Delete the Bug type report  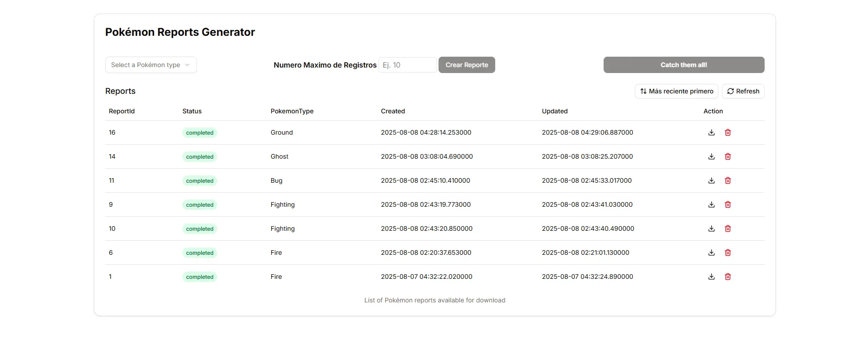[727, 180]
